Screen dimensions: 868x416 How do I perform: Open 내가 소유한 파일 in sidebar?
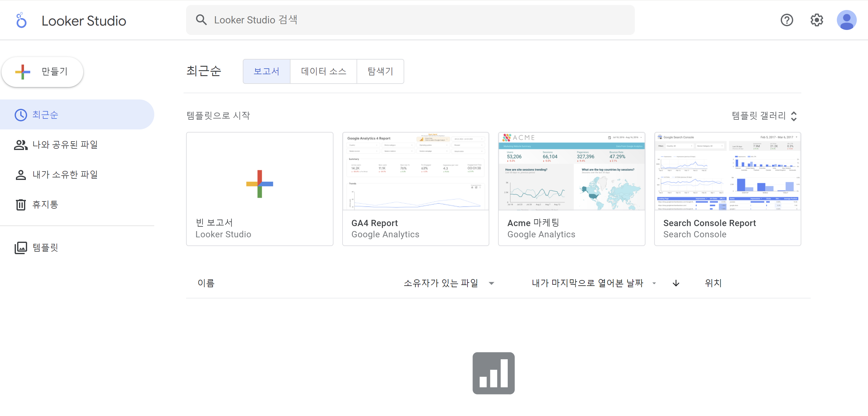point(77,175)
